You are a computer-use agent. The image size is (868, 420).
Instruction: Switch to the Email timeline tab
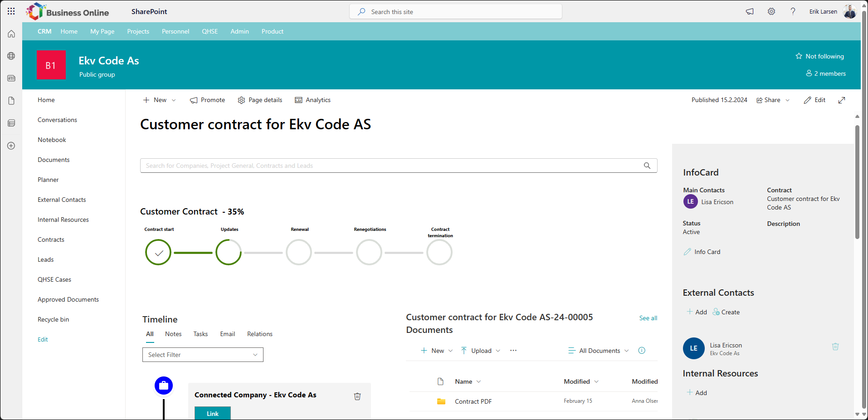click(x=228, y=334)
